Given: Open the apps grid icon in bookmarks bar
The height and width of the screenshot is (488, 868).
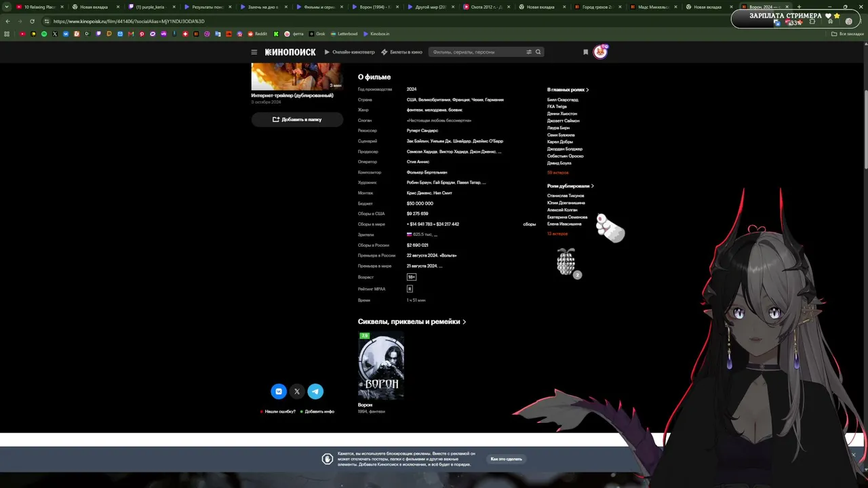Looking at the screenshot, I should [x=7, y=34].
